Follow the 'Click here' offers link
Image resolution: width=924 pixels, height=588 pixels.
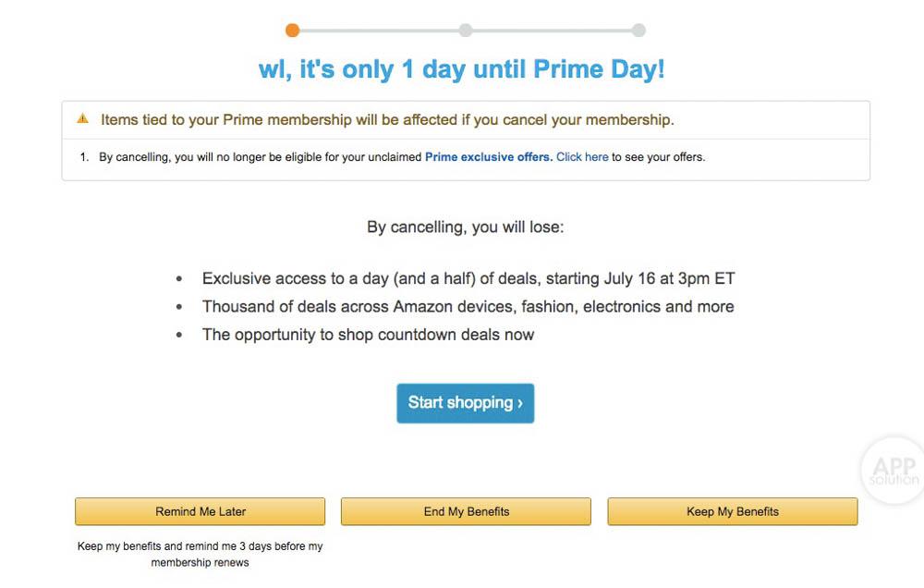coord(582,157)
